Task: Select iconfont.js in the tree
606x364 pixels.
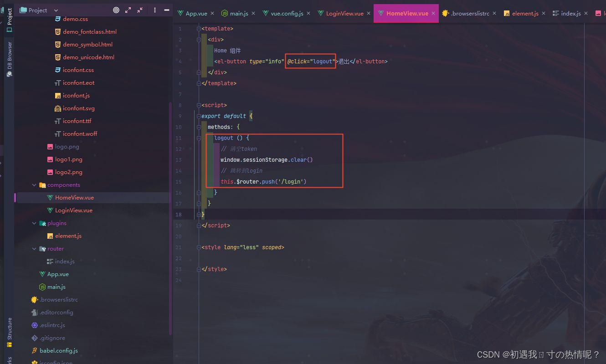Action: click(76, 96)
